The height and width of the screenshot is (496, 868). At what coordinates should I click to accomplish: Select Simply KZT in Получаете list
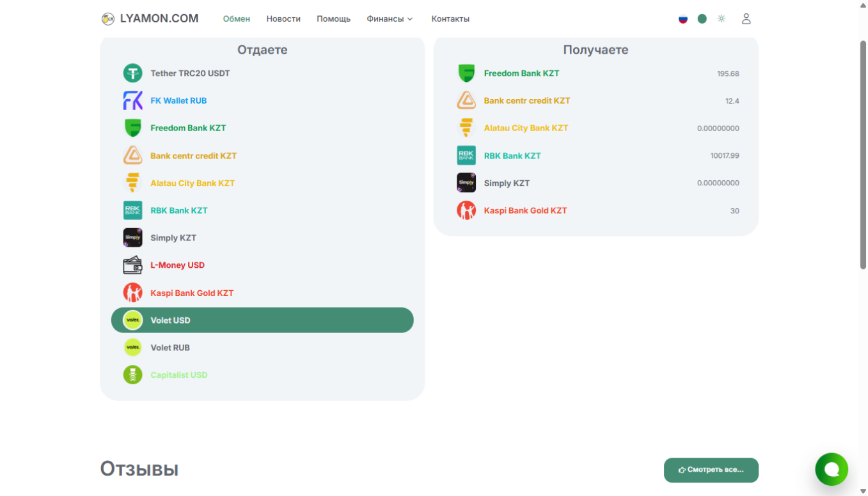[596, 183]
